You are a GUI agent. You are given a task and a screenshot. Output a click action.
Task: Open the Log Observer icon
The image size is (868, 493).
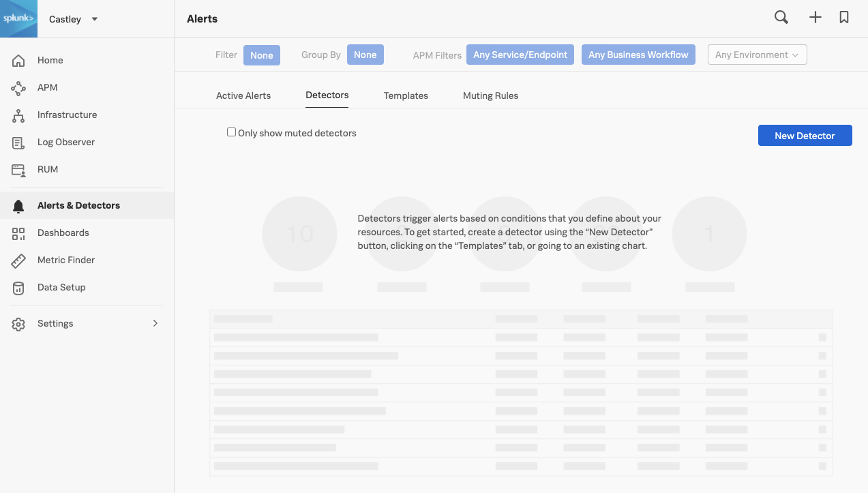18,143
